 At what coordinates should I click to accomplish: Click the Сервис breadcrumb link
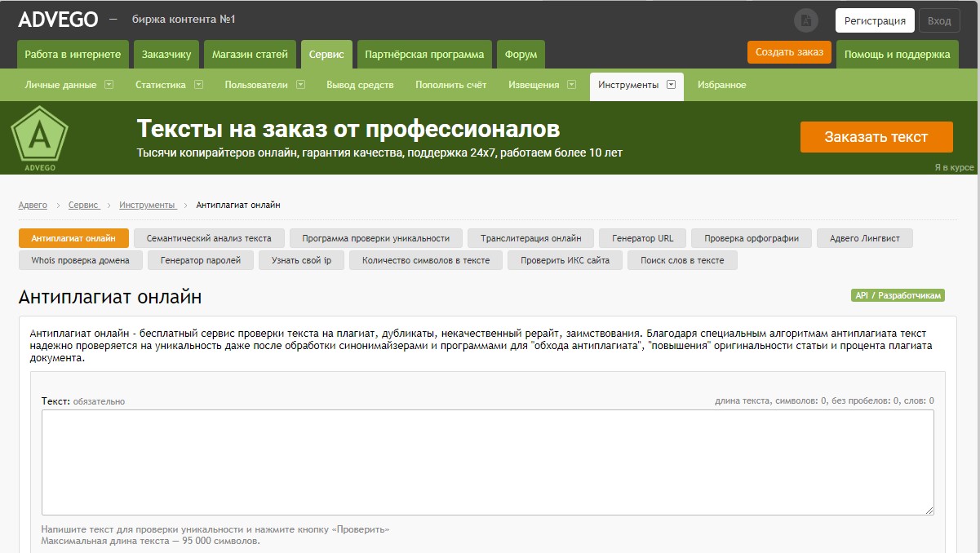pyautogui.click(x=83, y=205)
